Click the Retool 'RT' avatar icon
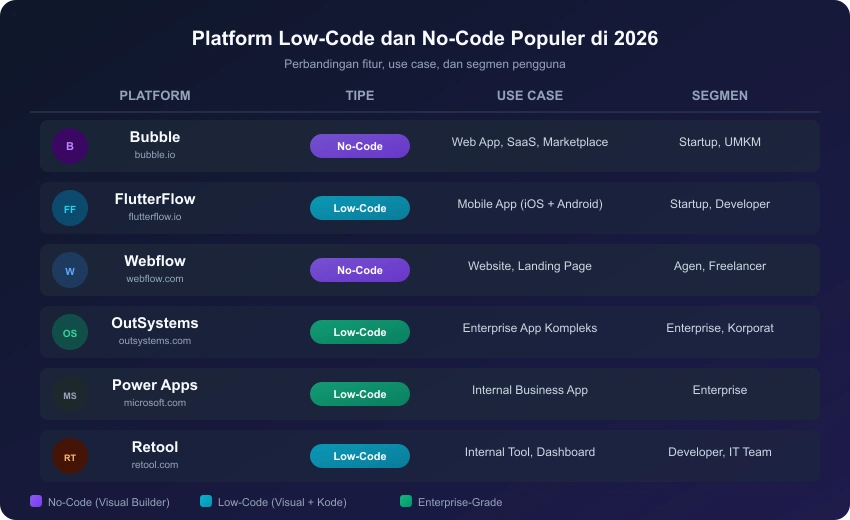 (x=70, y=457)
